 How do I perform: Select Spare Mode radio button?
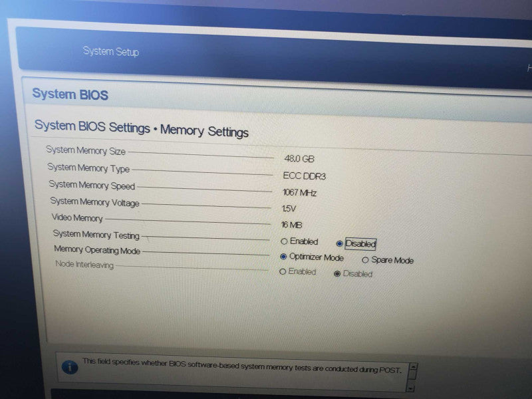[365, 260]
